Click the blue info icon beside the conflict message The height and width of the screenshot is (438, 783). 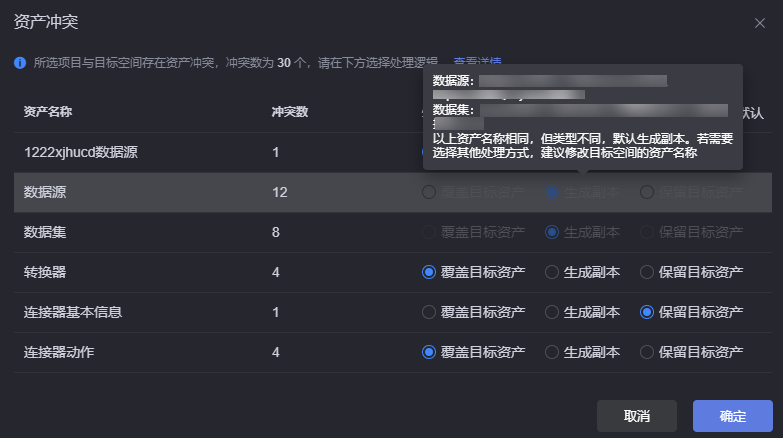tap(20, 63)
